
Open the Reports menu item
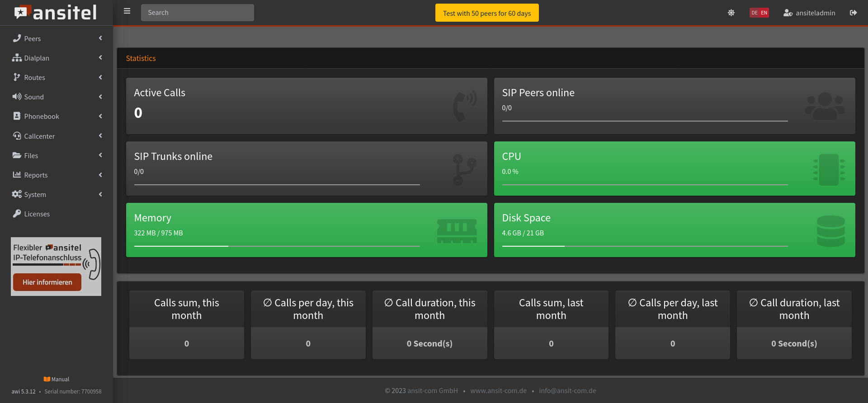[x=36, y=175]
